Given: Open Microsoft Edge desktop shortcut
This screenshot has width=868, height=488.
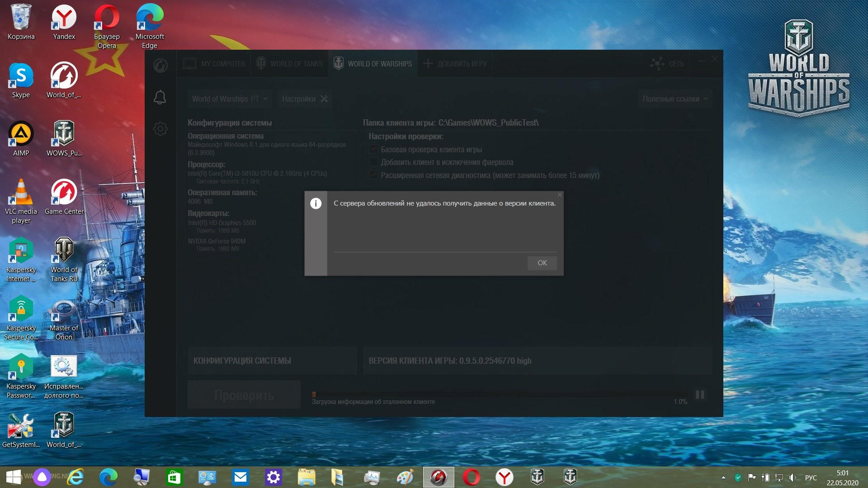Looking at the screenshot, I should click(x=150, y=26).
